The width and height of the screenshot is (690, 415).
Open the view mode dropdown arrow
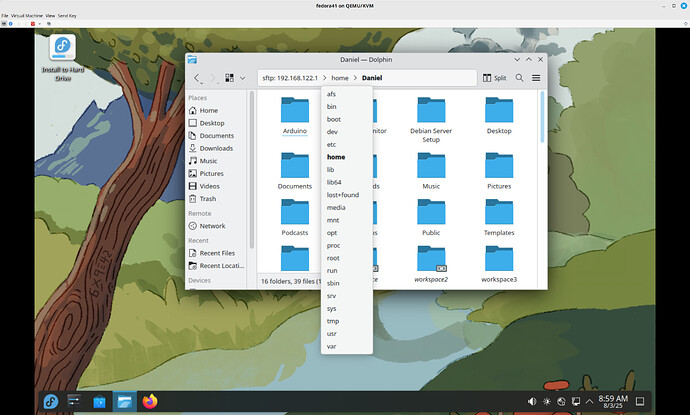point(242,78)
